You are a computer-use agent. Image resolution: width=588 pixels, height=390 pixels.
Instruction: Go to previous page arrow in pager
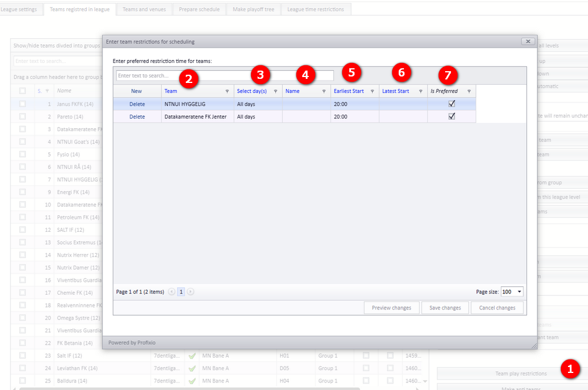tap(171, 292)
